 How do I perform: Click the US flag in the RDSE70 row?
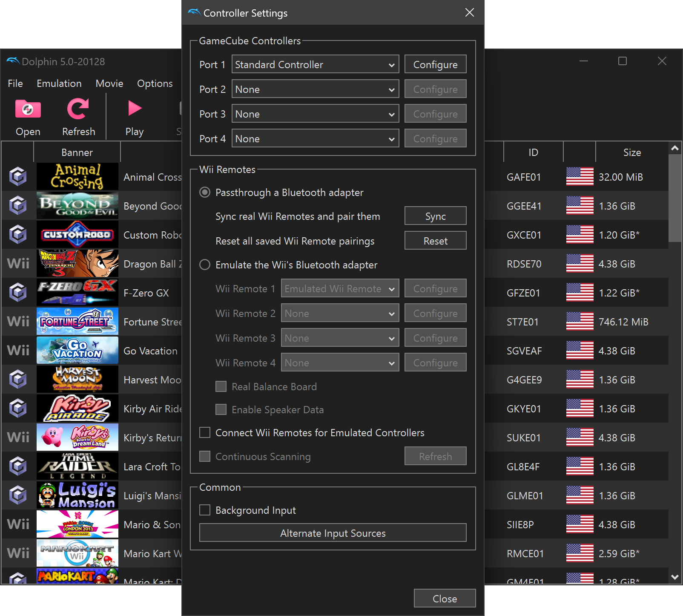click(580, 263)
